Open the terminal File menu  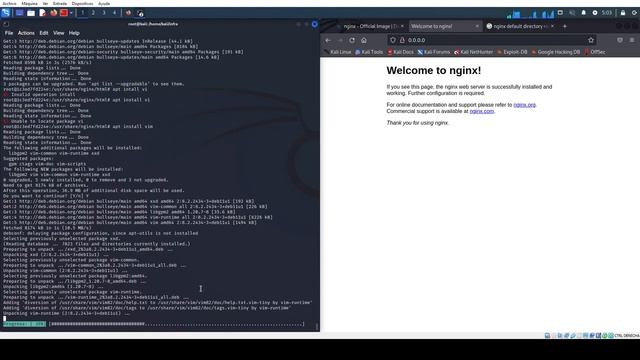[9, 33]
